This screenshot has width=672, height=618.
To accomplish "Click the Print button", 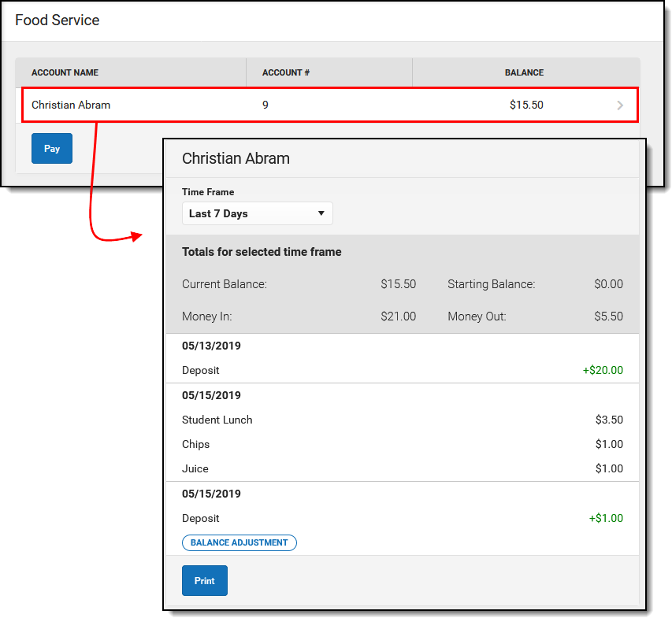I will click(x=204, y=581).
